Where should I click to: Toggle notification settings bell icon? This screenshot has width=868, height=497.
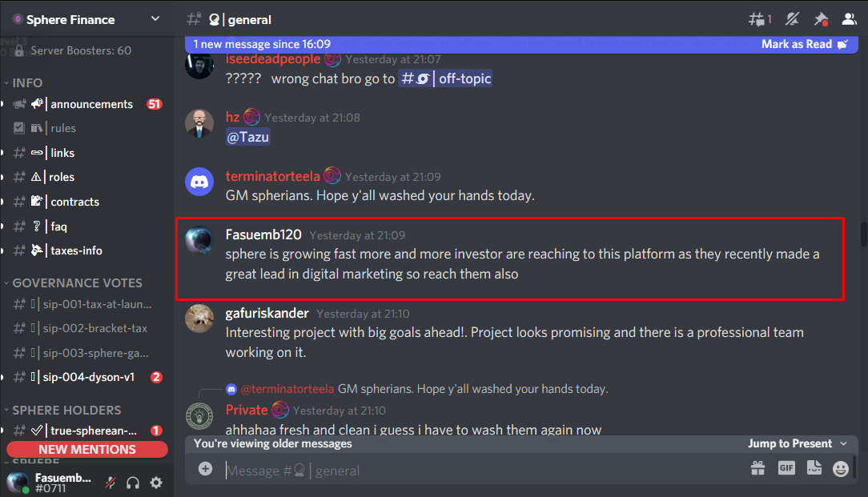[x=792, y=19]
